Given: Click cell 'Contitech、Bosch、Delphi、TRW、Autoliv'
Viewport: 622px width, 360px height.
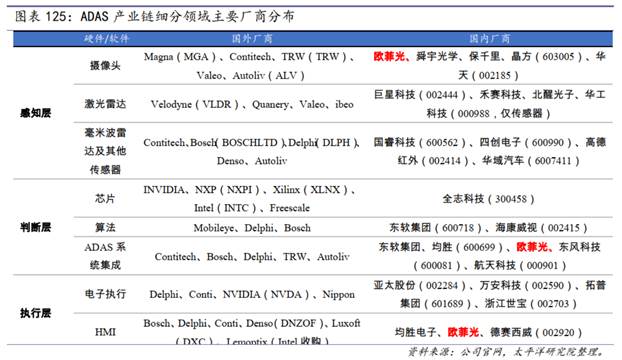Looking at the screenshot, I should click(252, 257).
